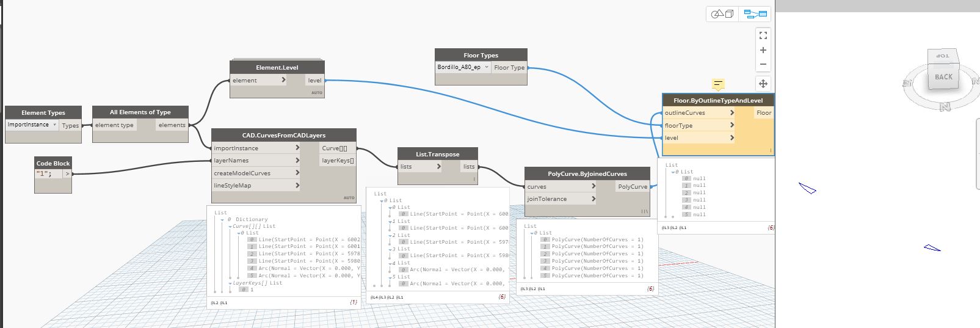This screenshot has height=328, width=980.
Task: Click the curves port arrow on PolyCurve node
Action: coord(593,186)
